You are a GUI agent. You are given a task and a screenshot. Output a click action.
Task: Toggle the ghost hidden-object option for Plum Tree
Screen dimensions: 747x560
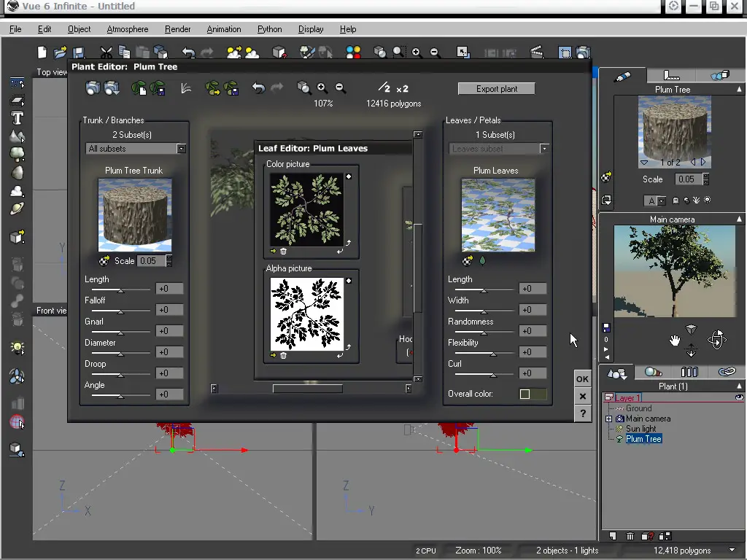coord(676,201)
